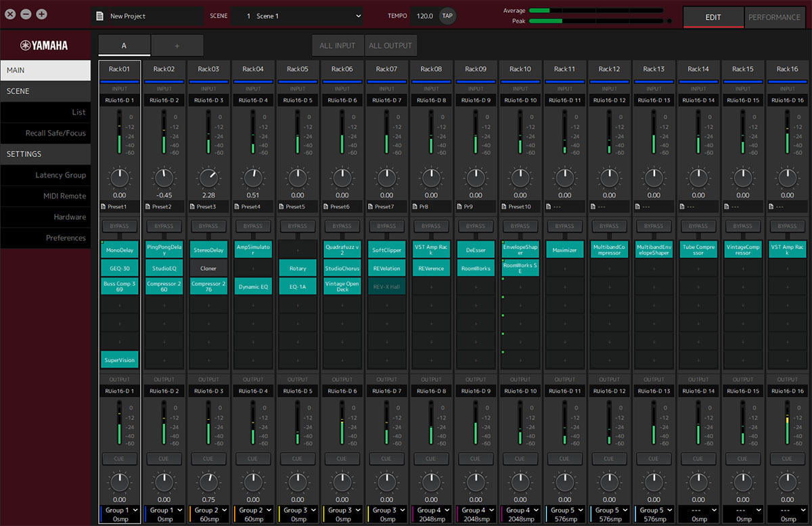Select the EDIT tab
Screen dimensions: 812x526
click(x=713, y=17)
